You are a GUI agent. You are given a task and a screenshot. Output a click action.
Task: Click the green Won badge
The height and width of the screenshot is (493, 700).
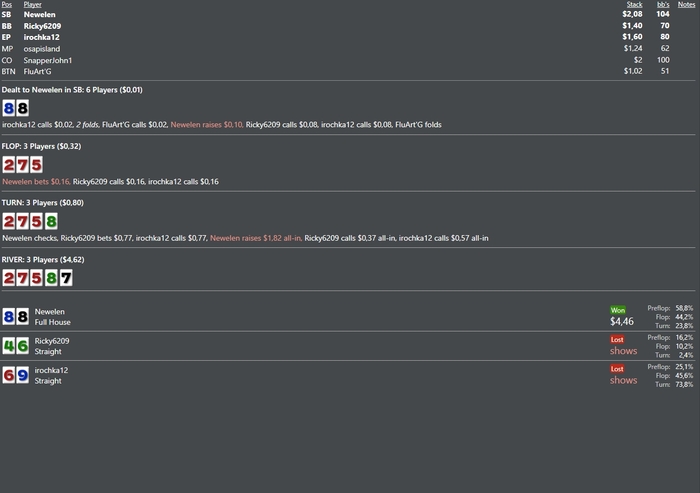(618, 310)
